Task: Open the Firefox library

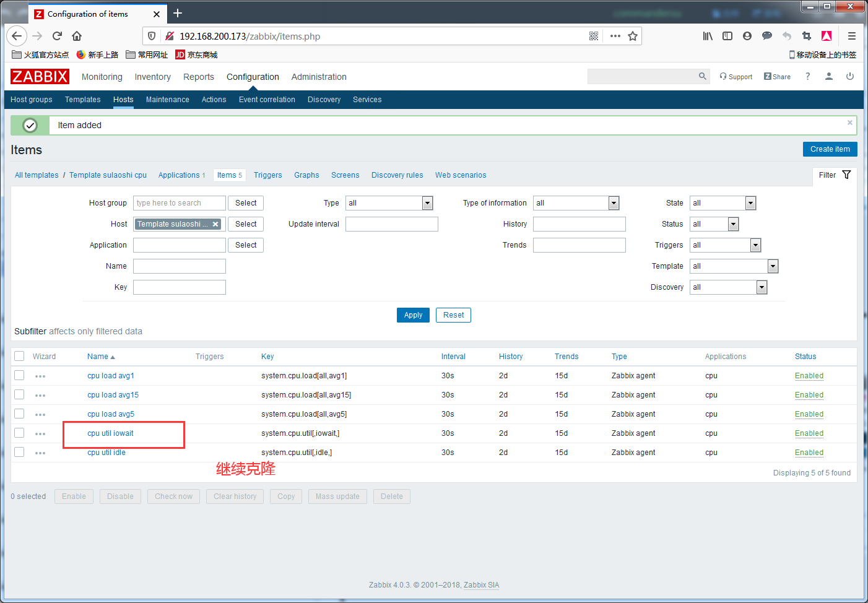Action: pos(708,36)
